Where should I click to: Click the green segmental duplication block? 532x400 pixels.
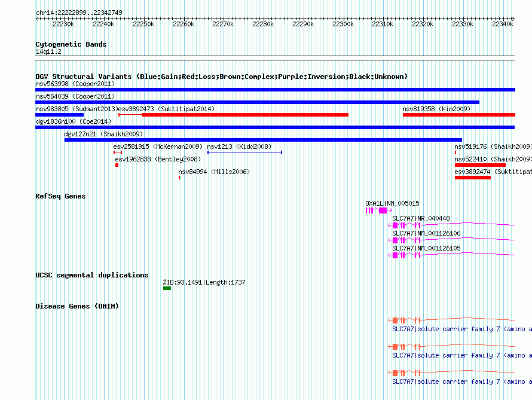point(167,288)
